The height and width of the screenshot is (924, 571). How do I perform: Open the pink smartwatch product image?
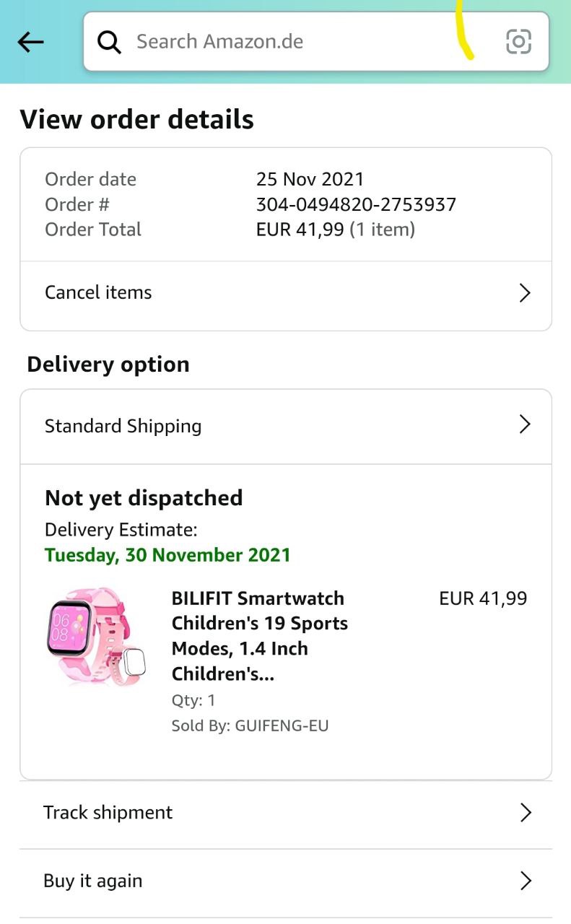[x=97, y=636]
